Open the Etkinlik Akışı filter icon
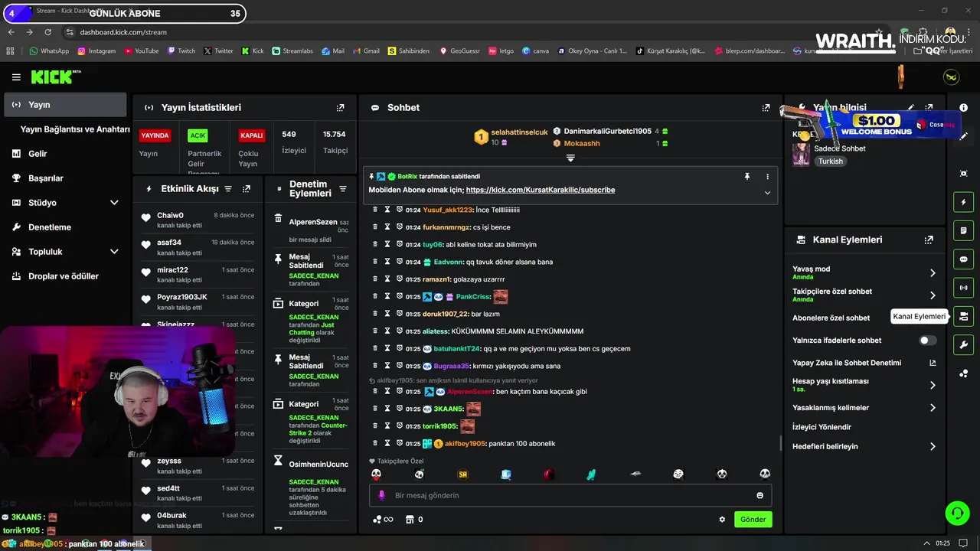This screenshot has height=551, width=980. click(x=227, y=189)
